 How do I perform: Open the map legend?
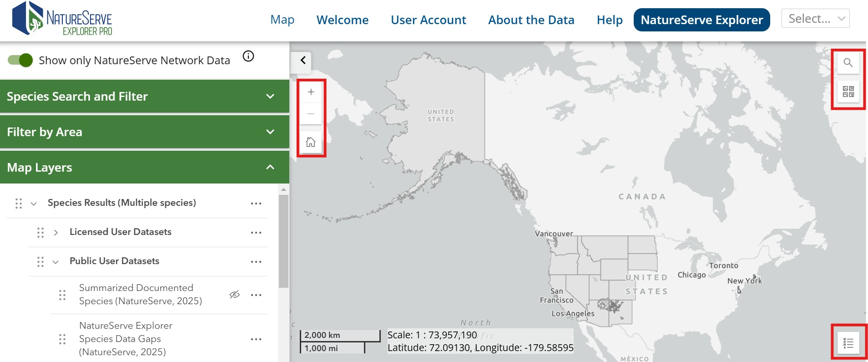848,343
